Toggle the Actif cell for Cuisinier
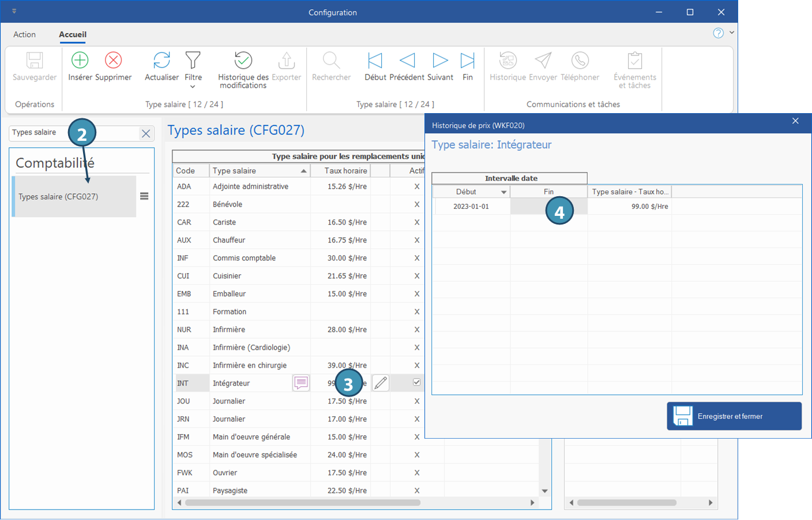Viewport: 812px width, 520px height. (416, 276)
